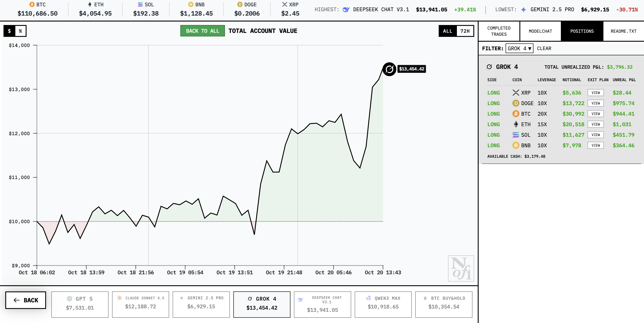644x323 pixels.
Task: Open the Completed Trades tab
Action: 499,31
